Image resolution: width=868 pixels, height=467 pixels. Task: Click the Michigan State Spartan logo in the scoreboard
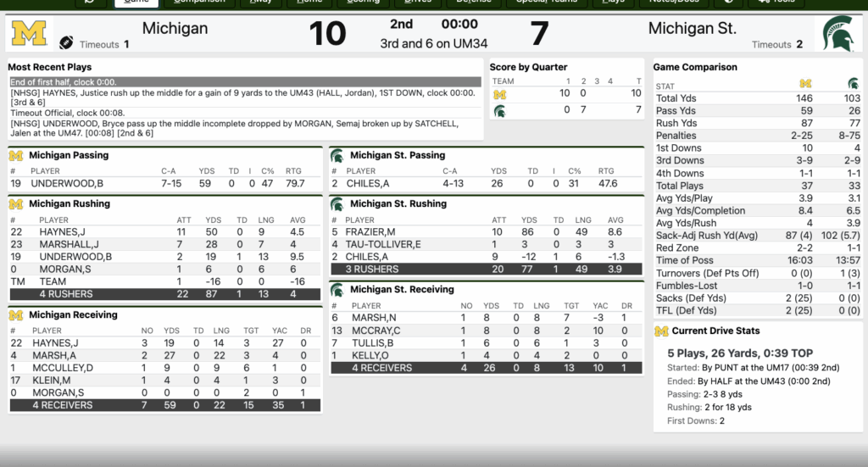coord(837,33)
